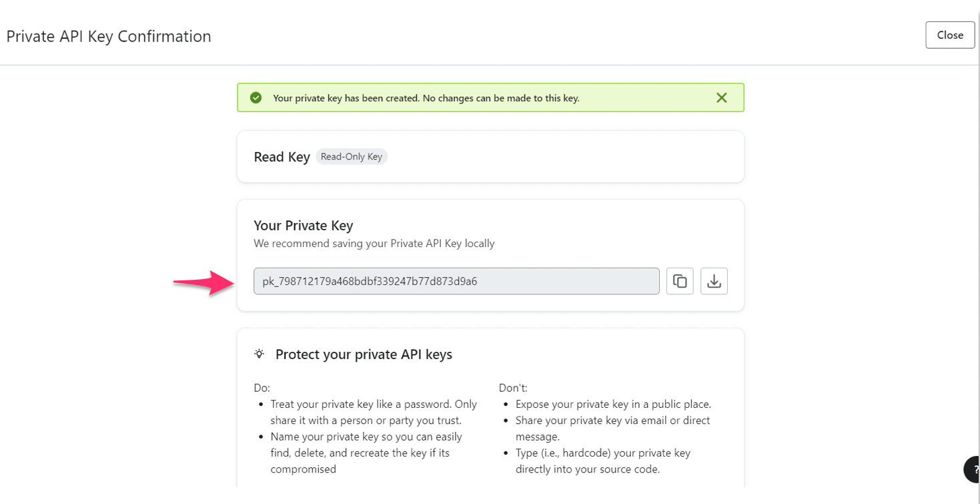This screenshot has width=980, height=504.
Task: Click the treat key like password bullet
Action: coord(374,413)
